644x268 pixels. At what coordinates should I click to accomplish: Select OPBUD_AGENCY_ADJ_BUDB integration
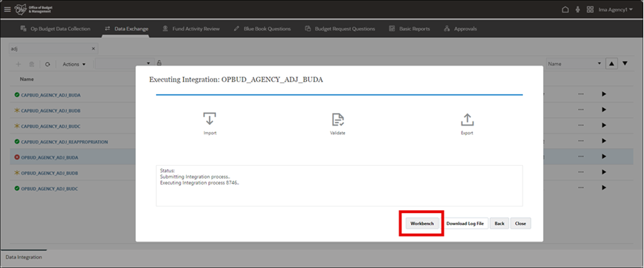coord(49,173)
